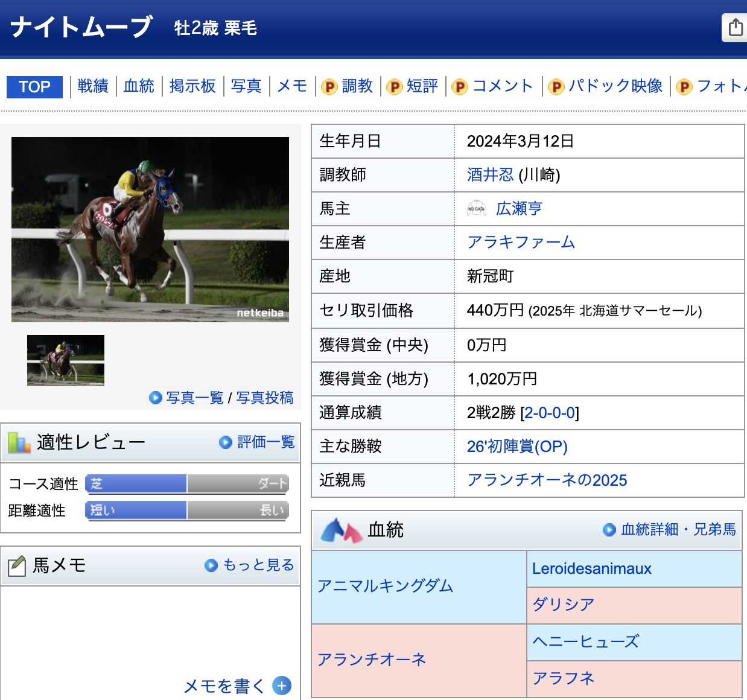Click the arrow icon beside 写真一覧
Screen dimensions: 747x700
[155, 398]
